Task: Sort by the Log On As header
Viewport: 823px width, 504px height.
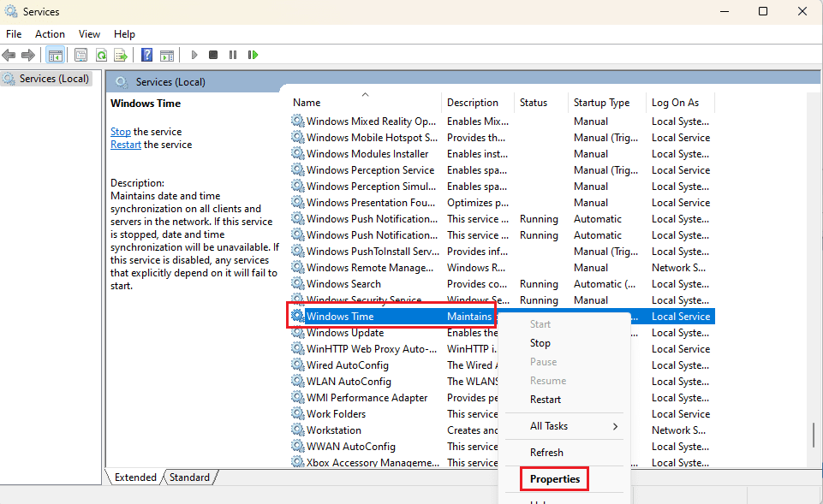Action: tap(680, 103)
